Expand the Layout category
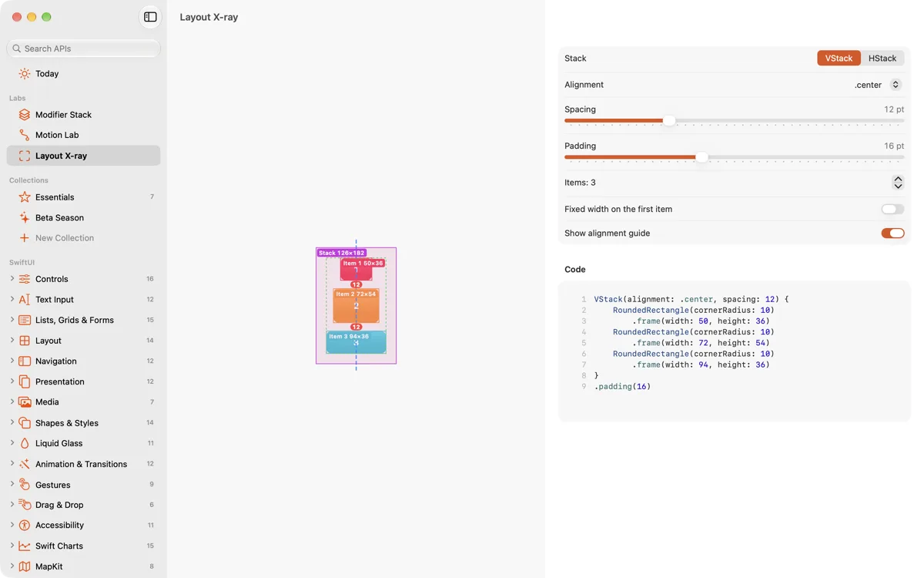The height and width of the screenshot is (578, 924). [12, 341]
